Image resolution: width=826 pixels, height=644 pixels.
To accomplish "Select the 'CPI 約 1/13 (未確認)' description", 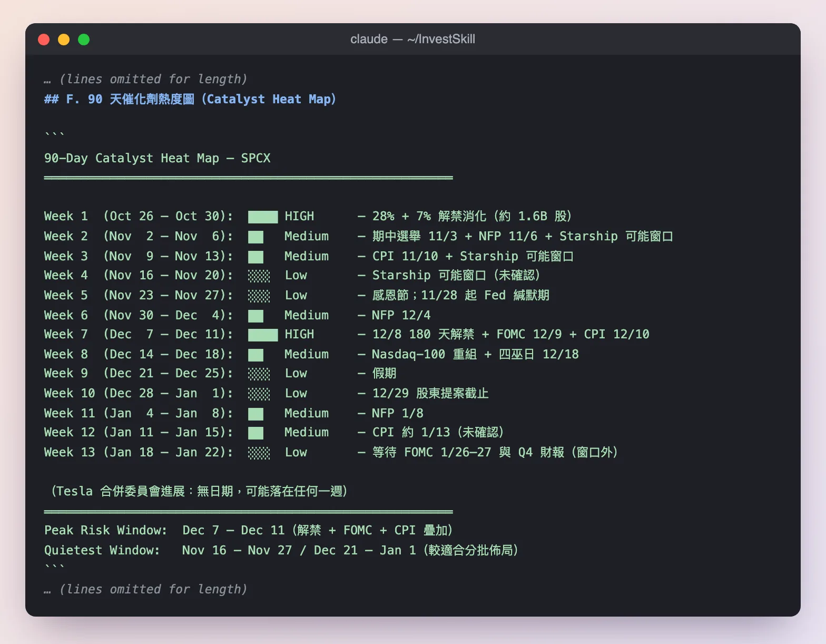I will (438, 432).
